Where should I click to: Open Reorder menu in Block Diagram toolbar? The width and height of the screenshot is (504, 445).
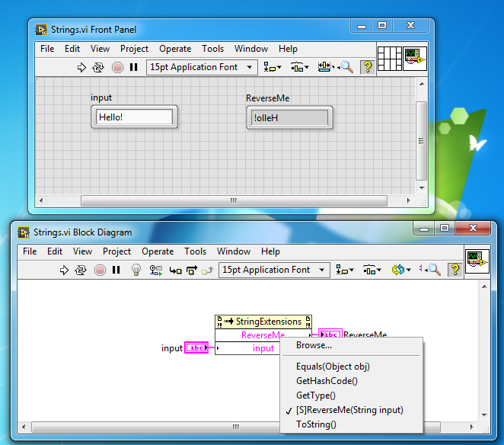(401, 270)
